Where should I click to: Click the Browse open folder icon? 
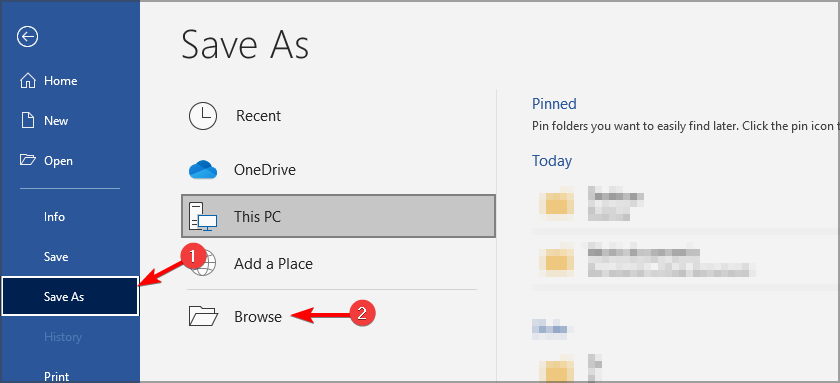(203, 317)
